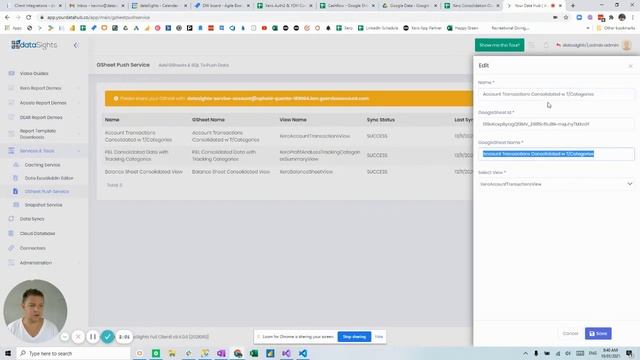Screen dimensions: 640x360
Task: Click the Services & Tools icon
Action: point(11,151)
